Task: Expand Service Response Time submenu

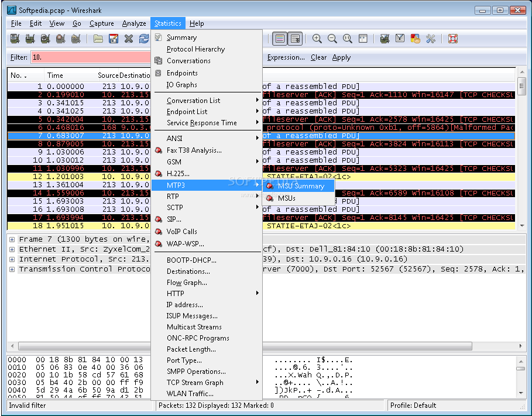Action: (x=206, y=123)
